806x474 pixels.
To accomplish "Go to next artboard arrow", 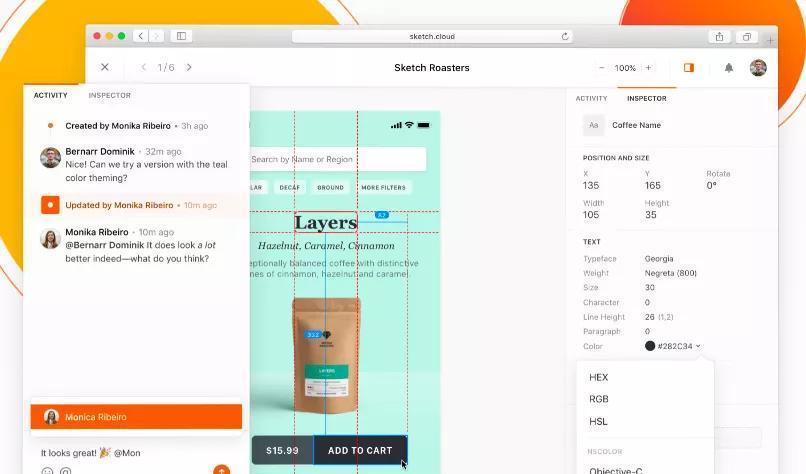I will click(189, 67).
